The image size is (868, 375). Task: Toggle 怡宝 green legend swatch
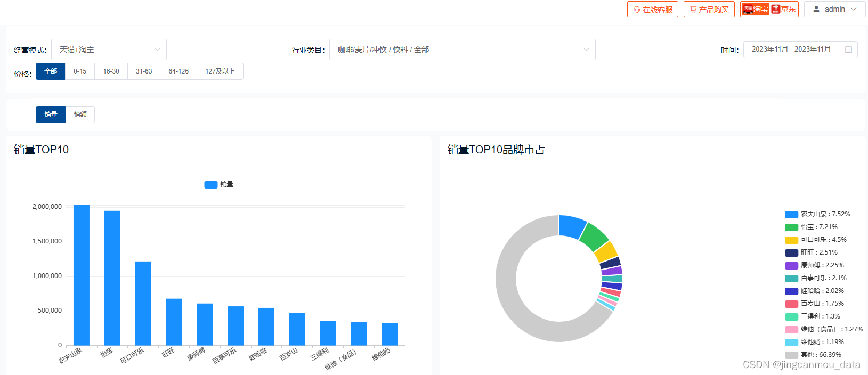click(x=791, y=227)
